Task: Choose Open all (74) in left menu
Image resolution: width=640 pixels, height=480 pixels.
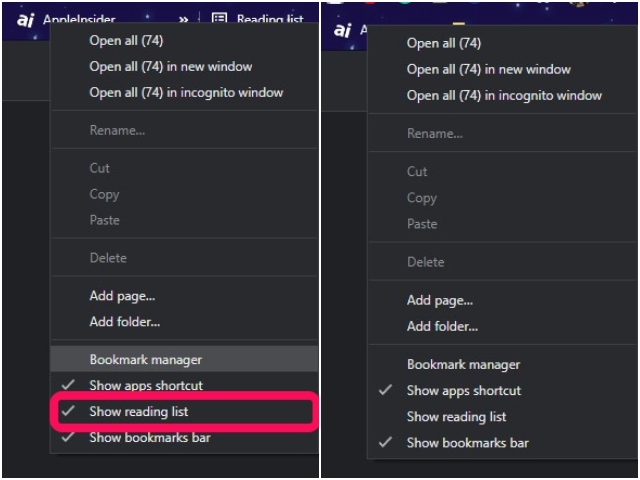Action: click(126, 41)
